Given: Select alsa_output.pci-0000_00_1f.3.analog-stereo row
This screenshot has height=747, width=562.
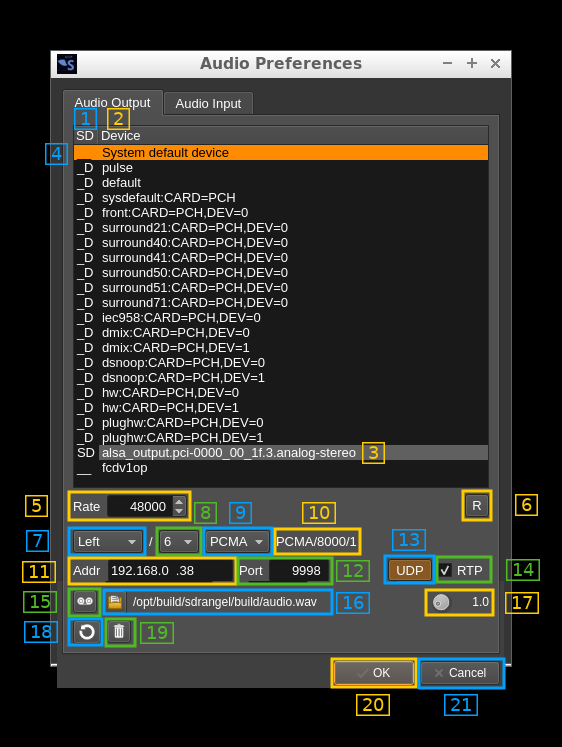Looking at the screenshot, I should pos(281,453).
